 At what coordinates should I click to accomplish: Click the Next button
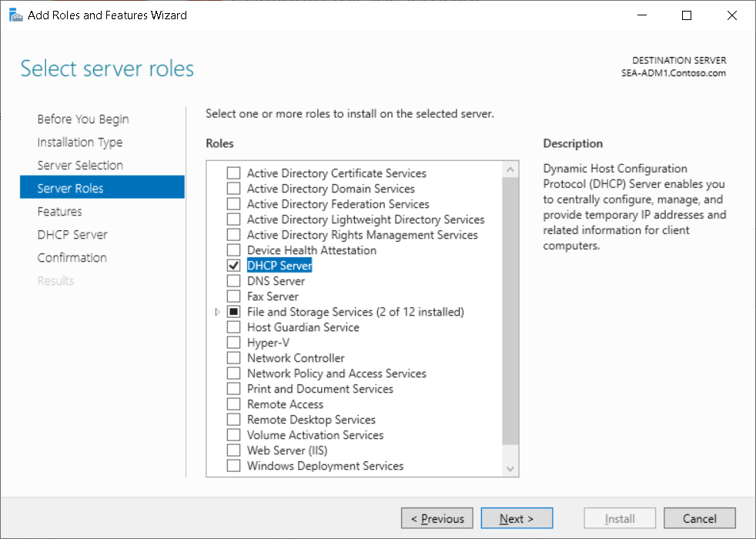click(516, 517)
